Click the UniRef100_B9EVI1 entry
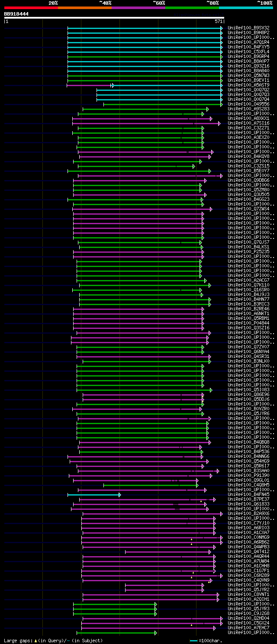This screenshot has height=644, width=277. coord(248,80)
